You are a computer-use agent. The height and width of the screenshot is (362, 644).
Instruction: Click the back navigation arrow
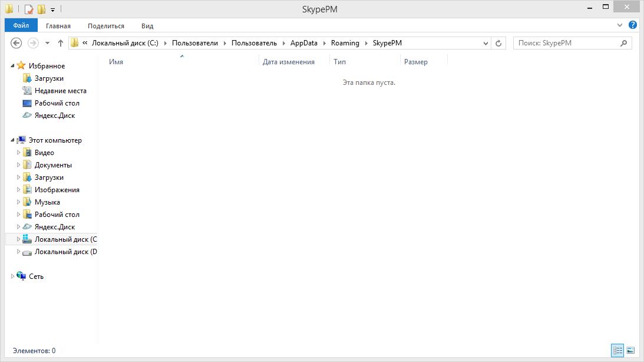click(16, 43)
